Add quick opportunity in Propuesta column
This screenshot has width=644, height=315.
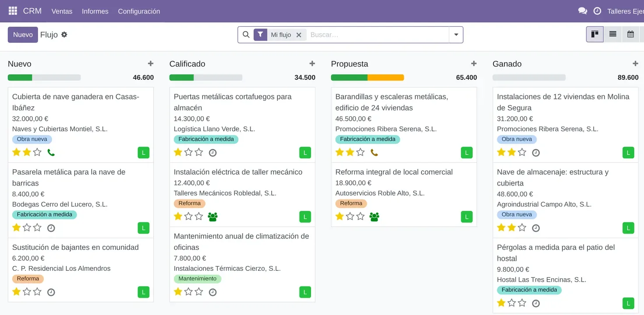(474, 63)
